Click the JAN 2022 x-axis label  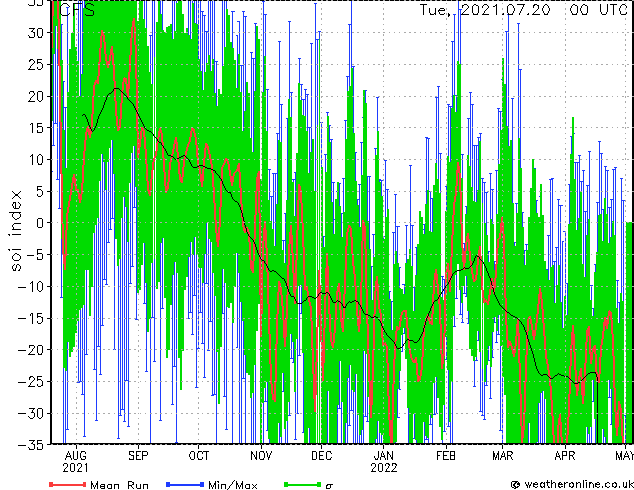point(384,462)
